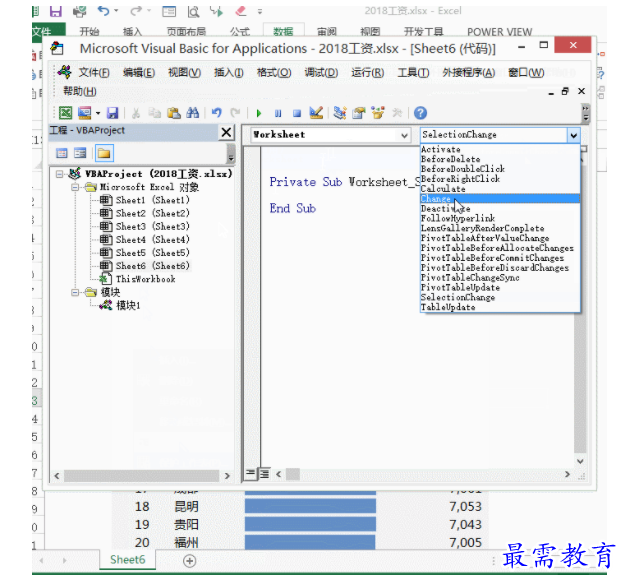Open the 帮助(H) menu
The height and width of the screenshot is (587, 624).
pyautogui.click(x=80, y=92)
